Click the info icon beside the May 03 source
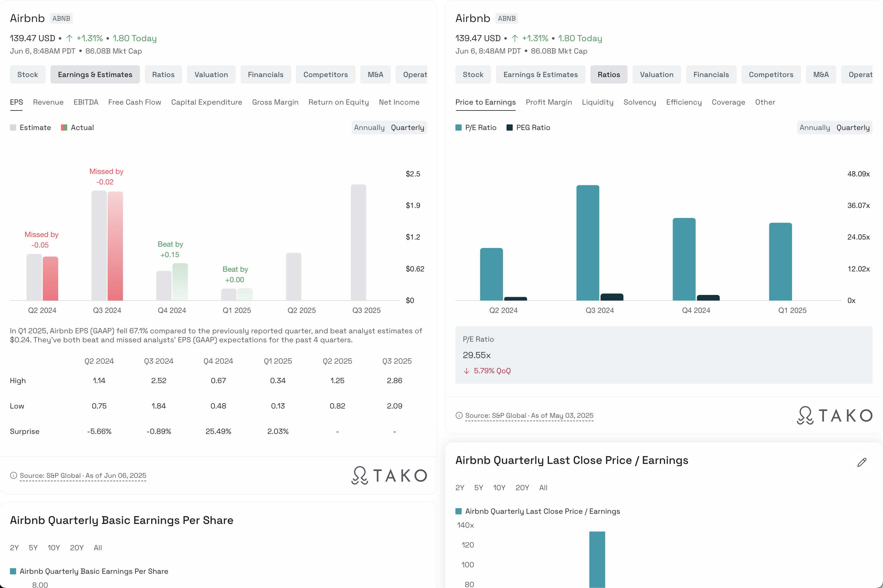Image resolution: width=883 pixels, height=588 pixels. [x=459, y=416]
